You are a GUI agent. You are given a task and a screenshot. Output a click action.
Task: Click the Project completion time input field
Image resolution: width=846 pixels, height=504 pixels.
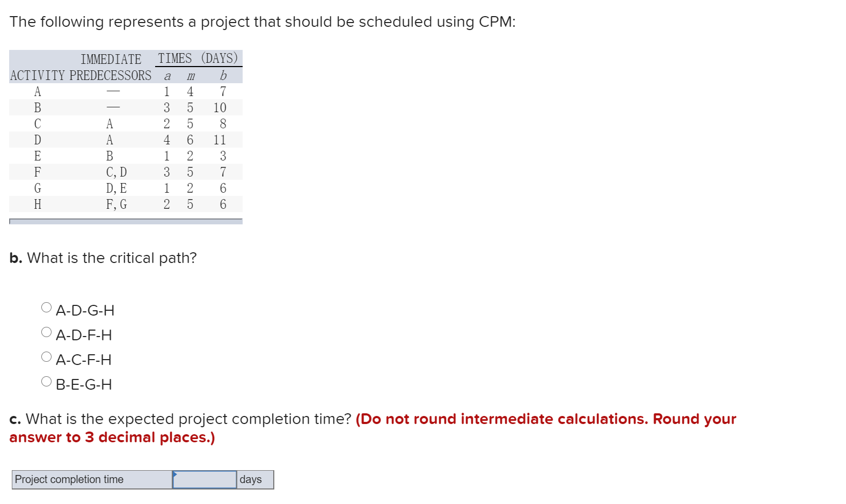tap(207, 479)
